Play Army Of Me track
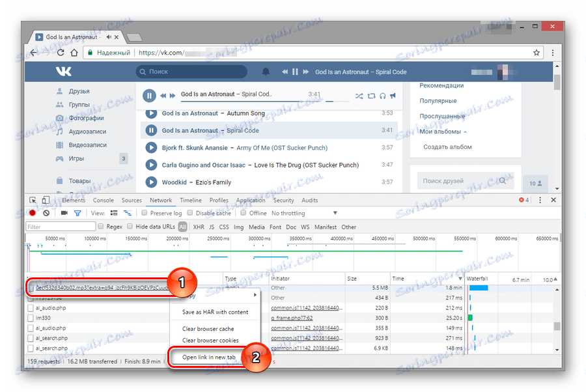 pyautogui.click(x=151, y=148)
